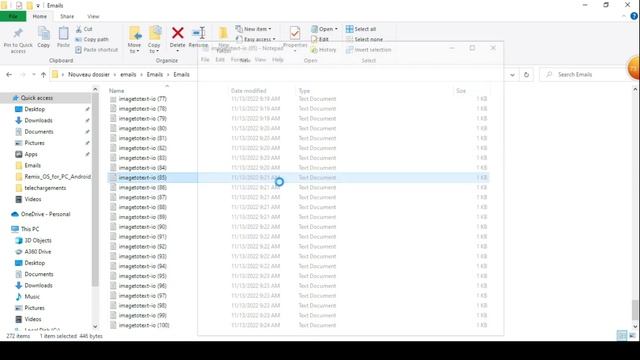Open the Open dropdown in ribbon

[x=324, y=29]
